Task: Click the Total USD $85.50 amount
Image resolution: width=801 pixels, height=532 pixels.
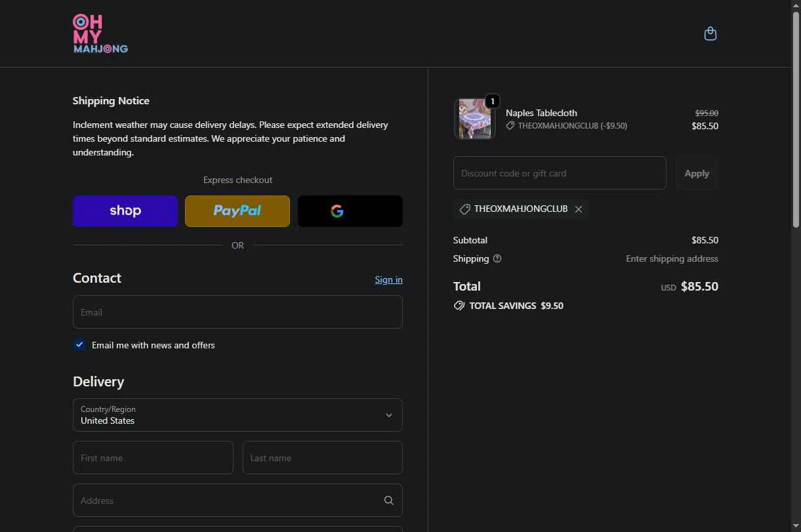Action: click(x=699, y=286)
